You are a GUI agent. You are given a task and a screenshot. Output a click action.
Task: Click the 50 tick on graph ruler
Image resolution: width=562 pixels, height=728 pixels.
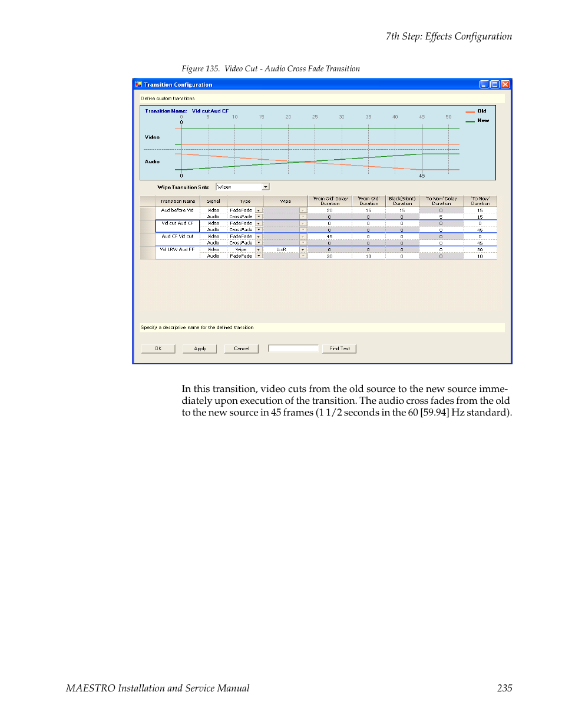pyautogui.click(x=448, y=117)
